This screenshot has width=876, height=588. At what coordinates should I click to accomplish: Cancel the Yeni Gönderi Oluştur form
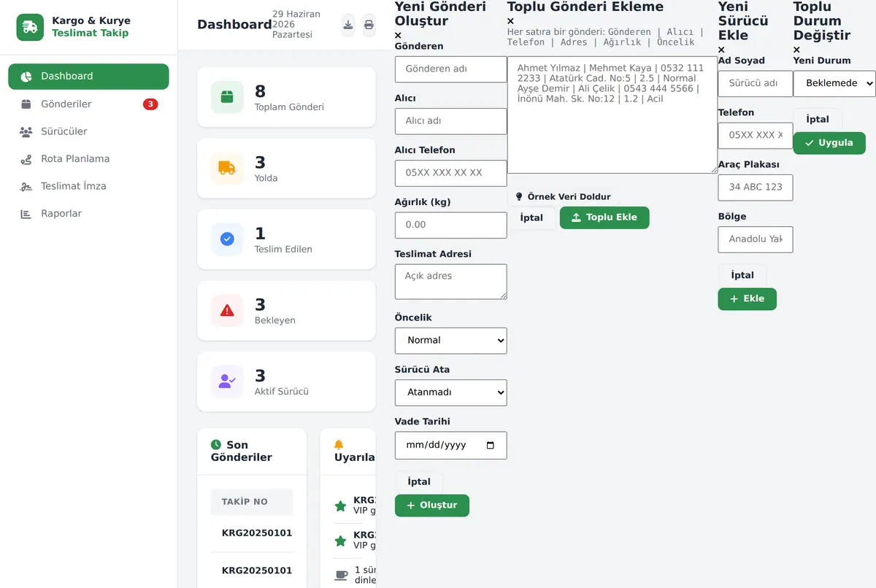click(x=419, y=481)
